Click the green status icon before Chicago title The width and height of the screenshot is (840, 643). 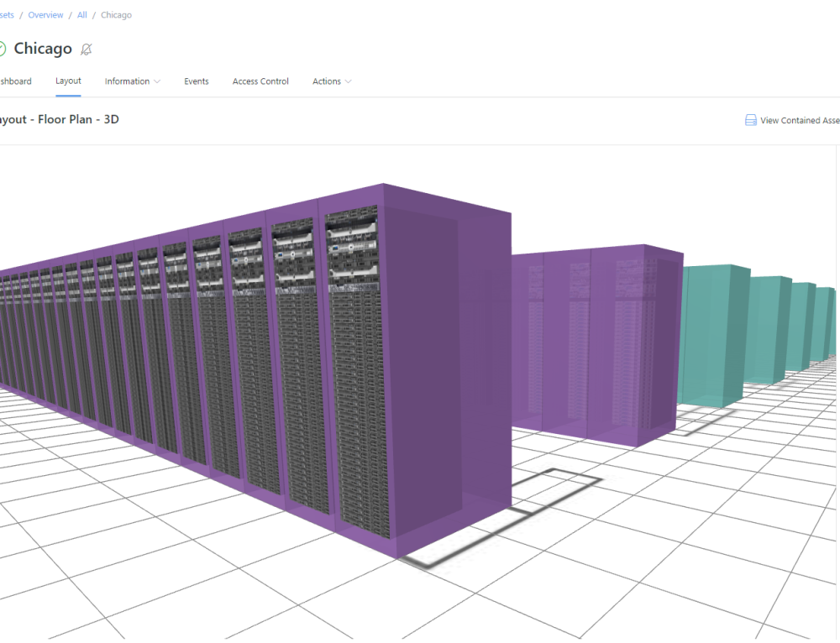(4, 49)
